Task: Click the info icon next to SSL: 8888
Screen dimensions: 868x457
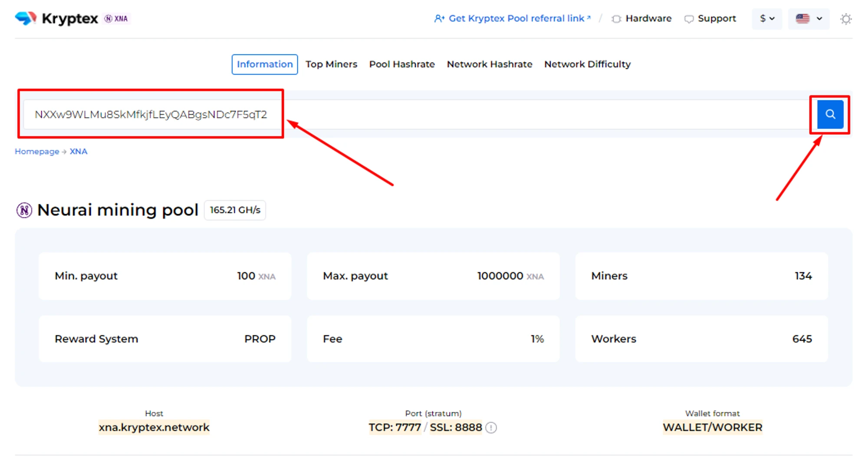Action: (491, 428)
